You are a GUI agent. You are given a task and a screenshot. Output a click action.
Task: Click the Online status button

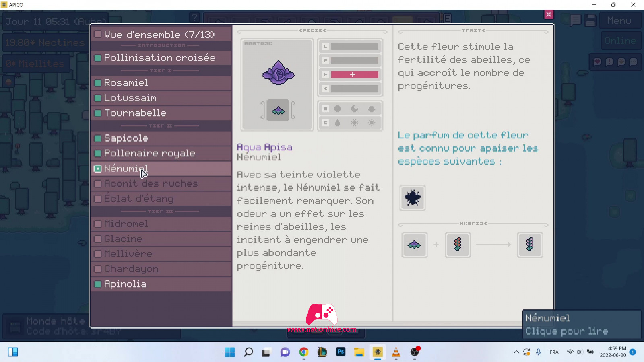[620, 41]
